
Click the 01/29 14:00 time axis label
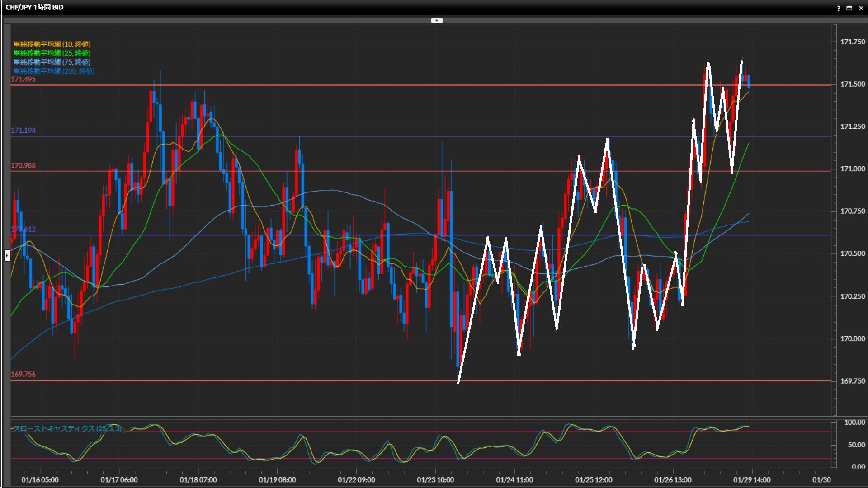click(x=751, y=480)
